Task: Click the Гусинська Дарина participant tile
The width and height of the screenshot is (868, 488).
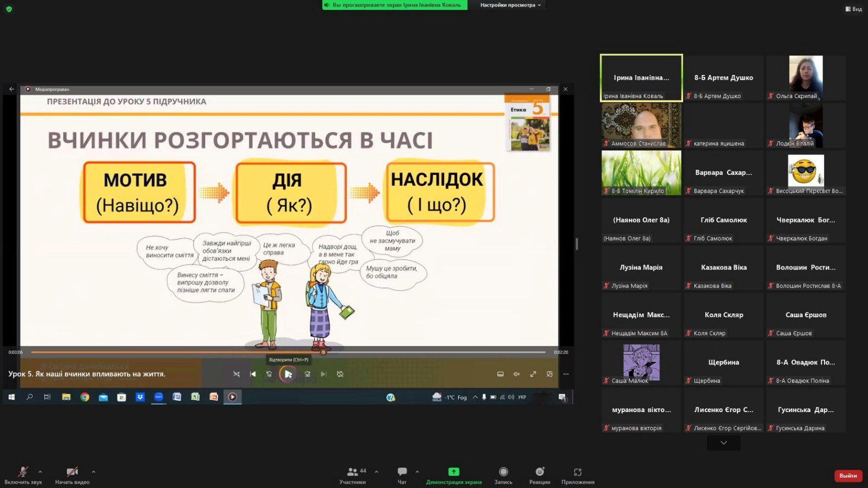Action: coord(806,410)
